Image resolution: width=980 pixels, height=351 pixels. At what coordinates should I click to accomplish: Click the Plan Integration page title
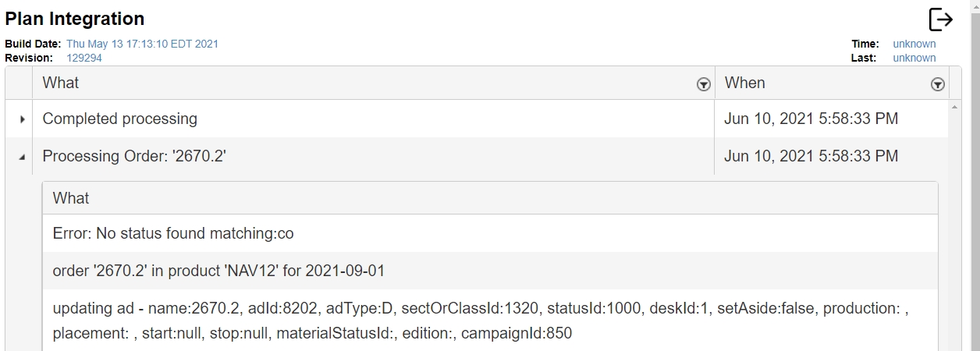(75, 19)
